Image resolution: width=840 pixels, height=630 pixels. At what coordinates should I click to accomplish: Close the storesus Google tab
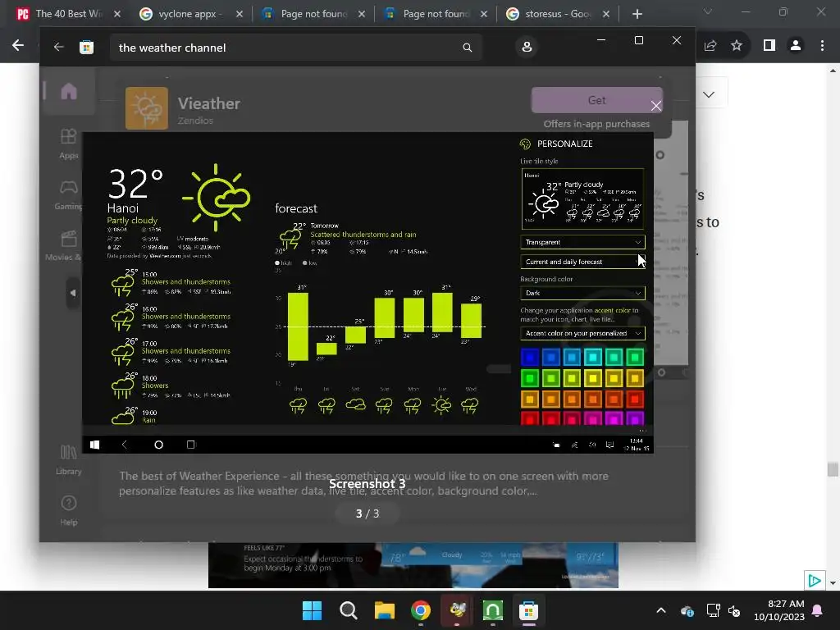coord(606,14)
